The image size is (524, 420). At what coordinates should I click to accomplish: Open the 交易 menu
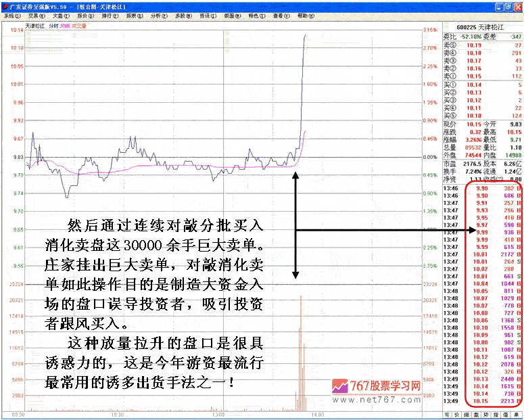coord(32,15)
